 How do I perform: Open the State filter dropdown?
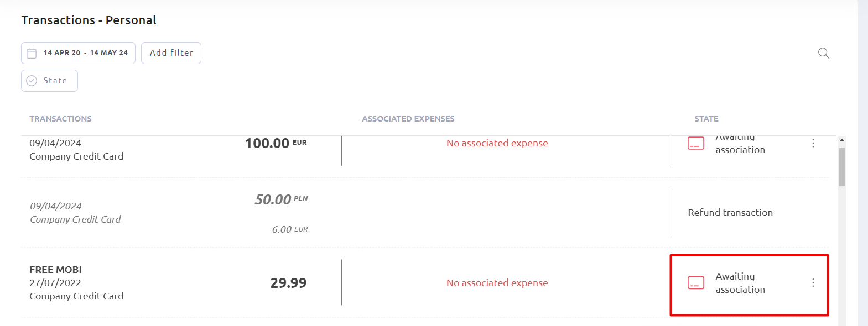point(49,81)
